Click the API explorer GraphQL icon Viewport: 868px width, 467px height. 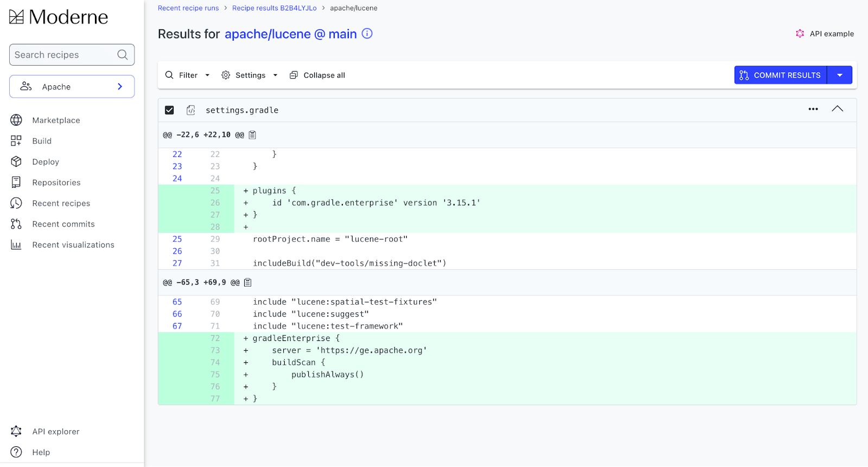click(x=16, y=431)
